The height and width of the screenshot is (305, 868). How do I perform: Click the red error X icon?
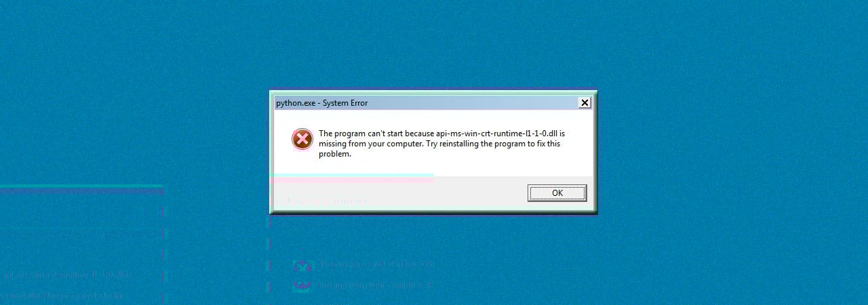click(302, 139)
